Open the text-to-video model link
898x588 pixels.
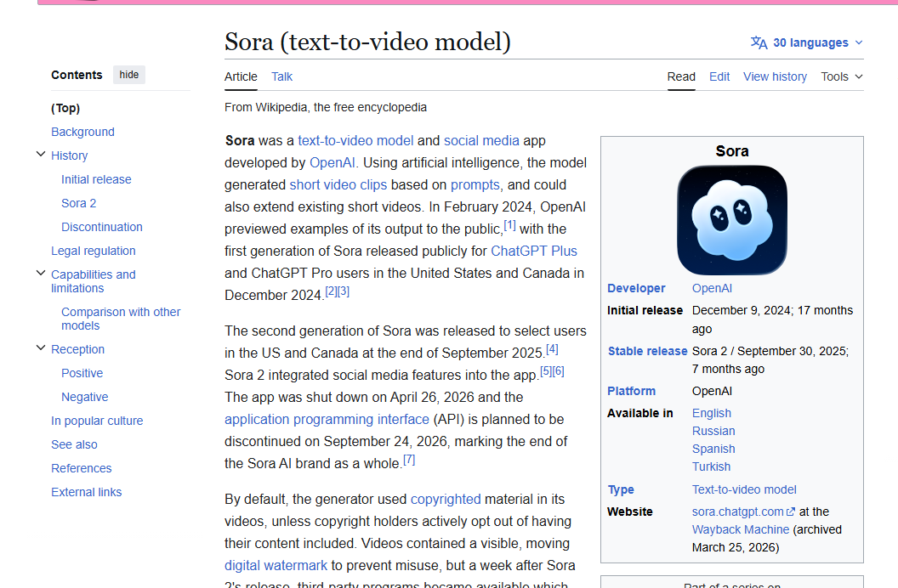355,141
